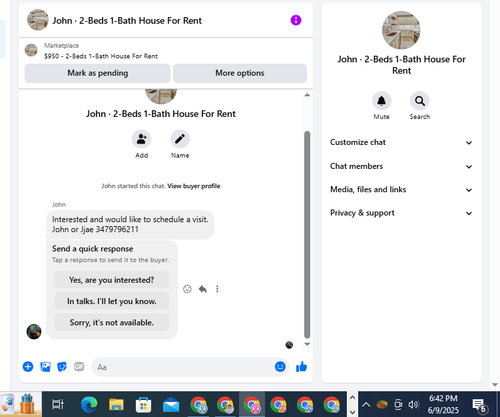Open Microsoft Store from taskbar
500x417 pixels.
click(x=144, y=405)
